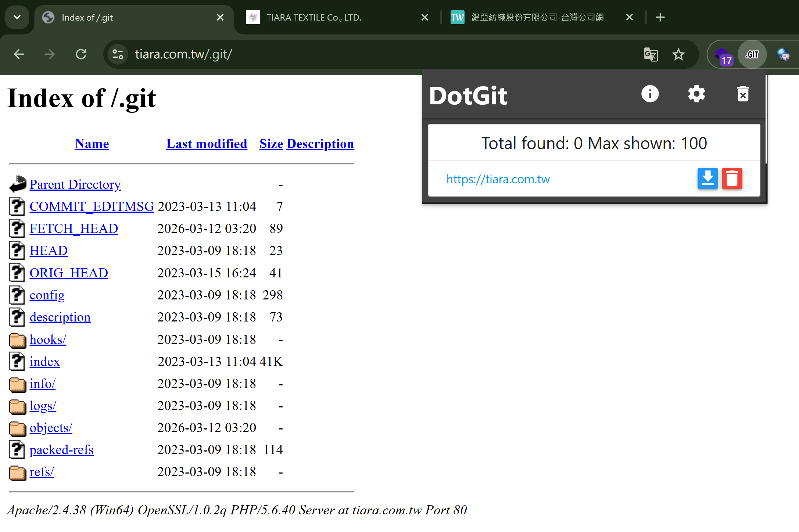The height and width of the screenshot is (532, 799).
Task: Open the https://tiara.com.tw link in DotGit
Action: point(498,179)
